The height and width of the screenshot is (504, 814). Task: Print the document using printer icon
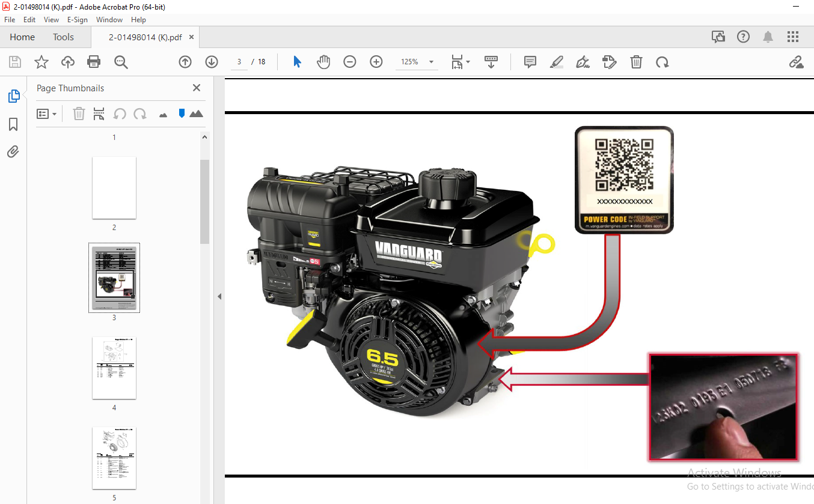pyautogui.click(x=94, y=62)
